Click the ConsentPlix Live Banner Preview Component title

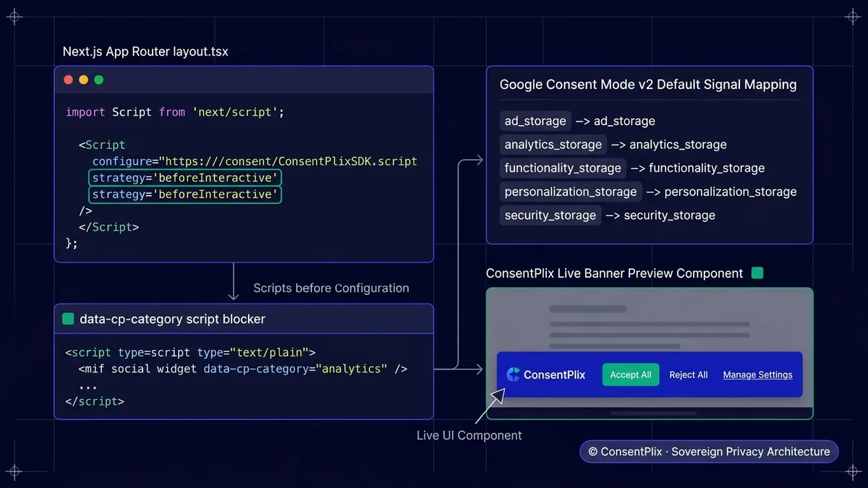(x=614, y=273)
